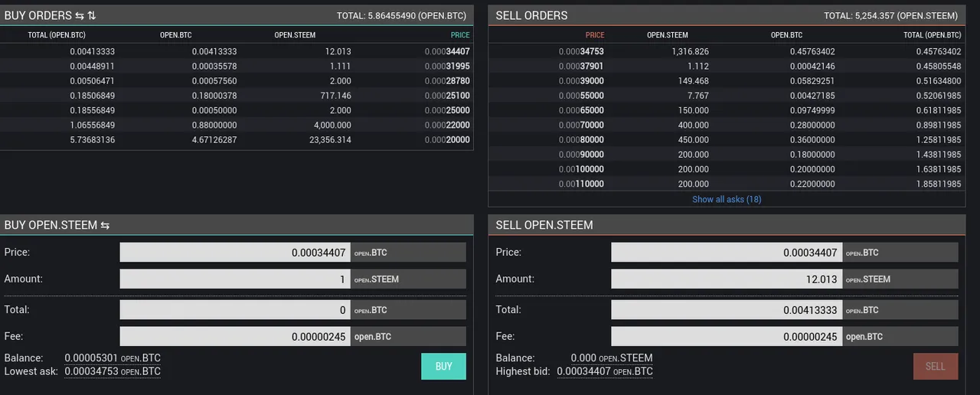Viewport: 980px width, 395px height.
Task: Flip order book vertically icon in Buy Orders
Action: click(x=92, y=15)
